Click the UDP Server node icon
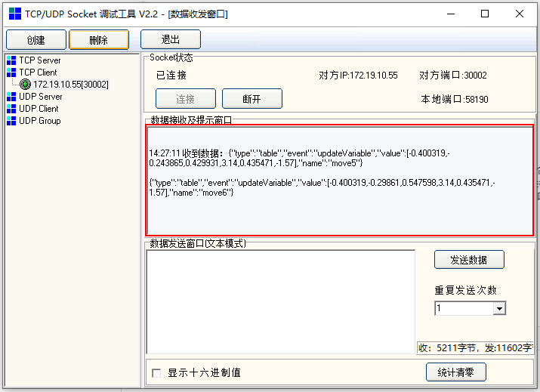540x392 pixels. pyautogui.click(x=11, y=97)
